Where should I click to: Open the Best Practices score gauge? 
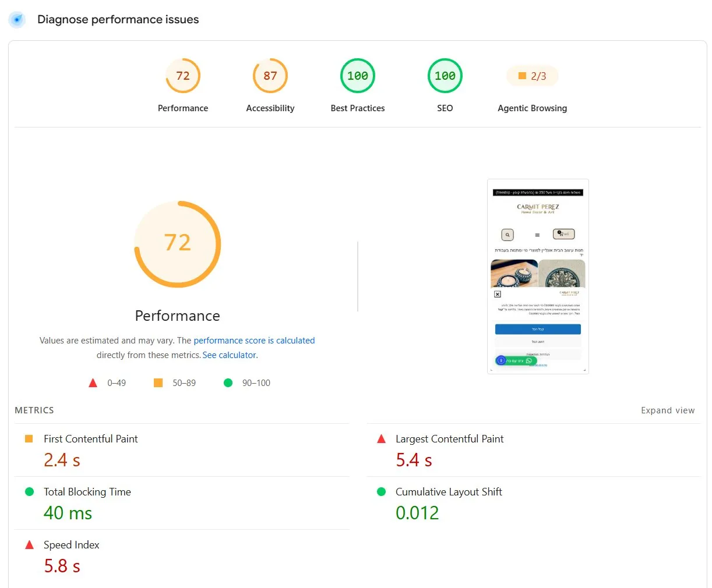click(358, 76)
